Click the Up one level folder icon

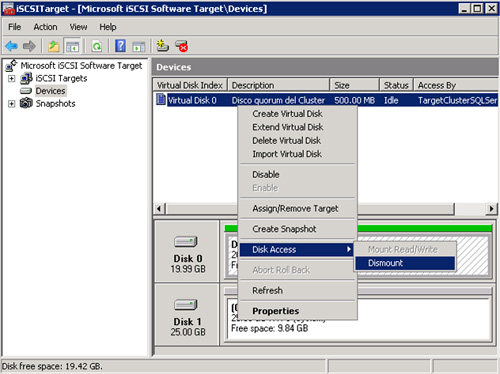point(53,46)
